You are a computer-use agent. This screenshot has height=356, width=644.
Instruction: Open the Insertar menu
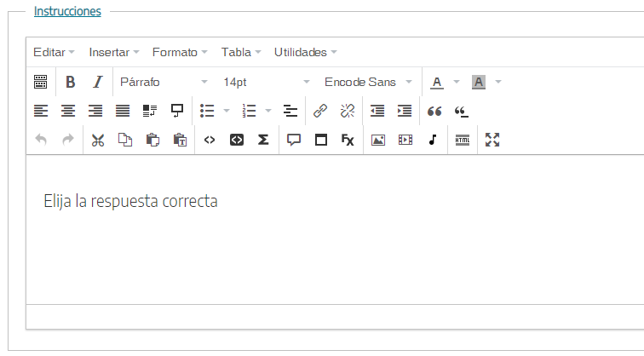point(113,52)
